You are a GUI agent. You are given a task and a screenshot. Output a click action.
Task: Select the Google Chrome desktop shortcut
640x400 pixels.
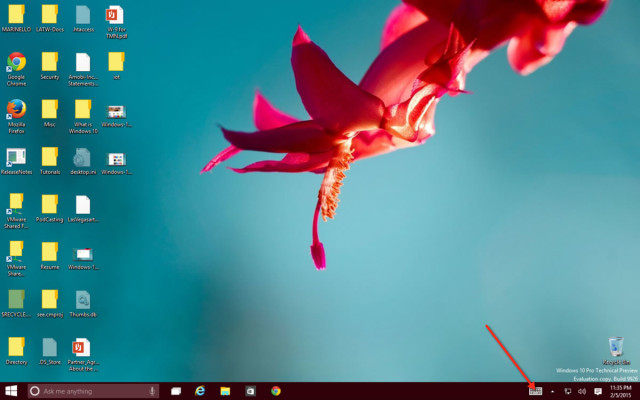click(16, 69)
